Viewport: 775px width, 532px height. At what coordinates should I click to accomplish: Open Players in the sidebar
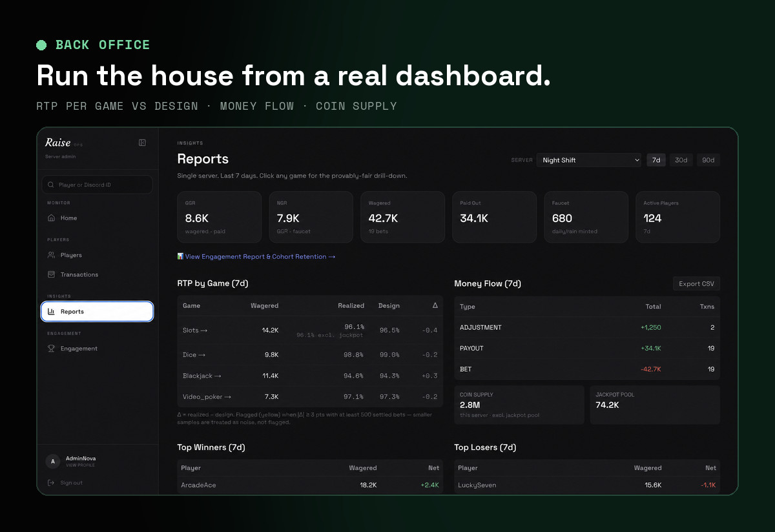98,255
